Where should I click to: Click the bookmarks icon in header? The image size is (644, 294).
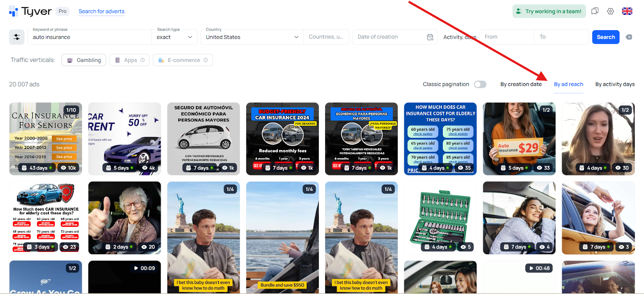595,11
